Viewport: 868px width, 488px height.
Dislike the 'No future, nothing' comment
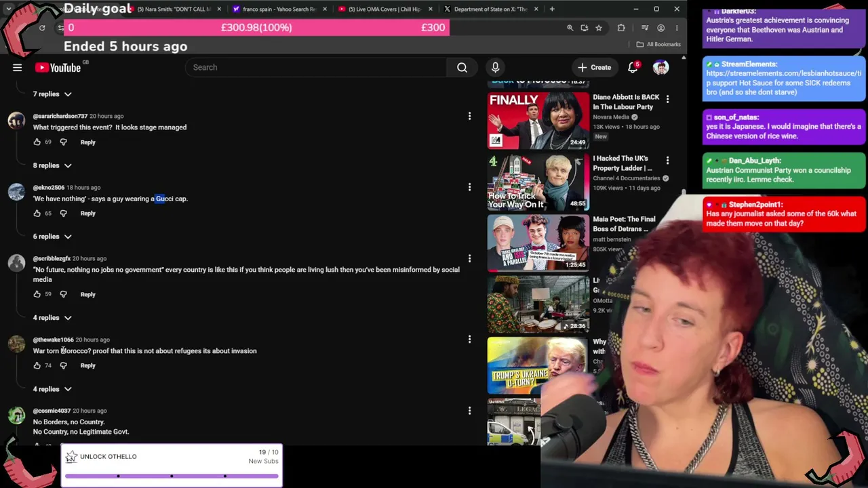[63, 294]
